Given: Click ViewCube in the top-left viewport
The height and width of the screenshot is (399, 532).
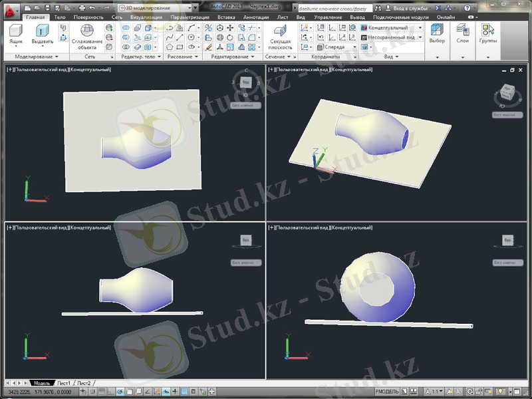Looking at the screenshot, I should point(245,82).
